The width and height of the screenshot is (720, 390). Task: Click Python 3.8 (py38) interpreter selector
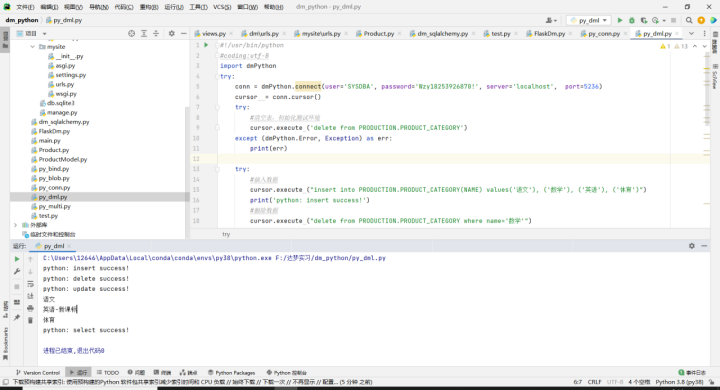(x=679, y=382)
